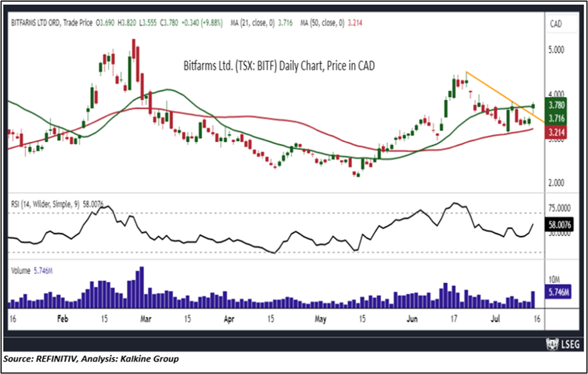Click the RSI (14, Wilder, Simple, 9) label
Image resolution: width=588 pixels, height=374 pixels.
(45, 204)
